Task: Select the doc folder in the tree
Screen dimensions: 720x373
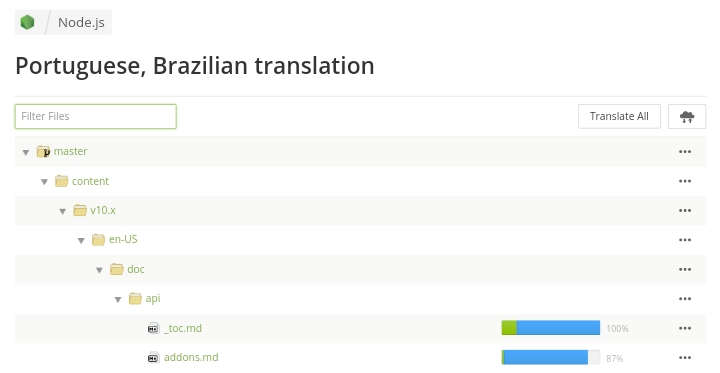Action: click(136, 269)
